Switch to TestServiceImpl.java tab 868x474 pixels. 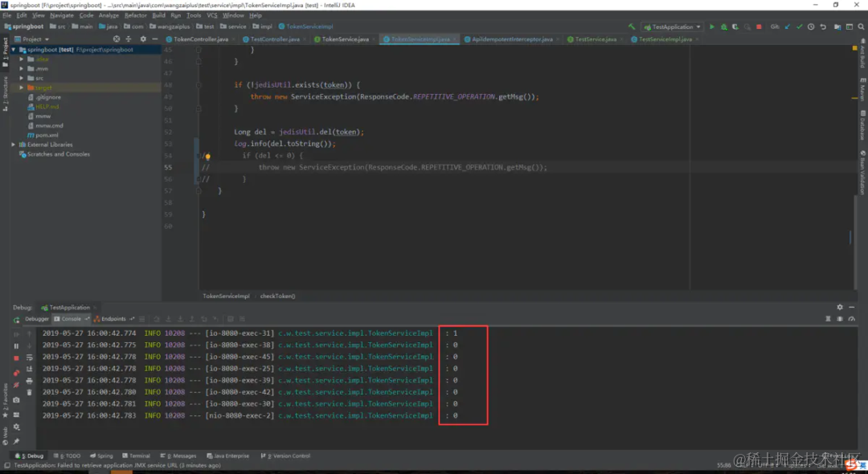coord(665,39)
